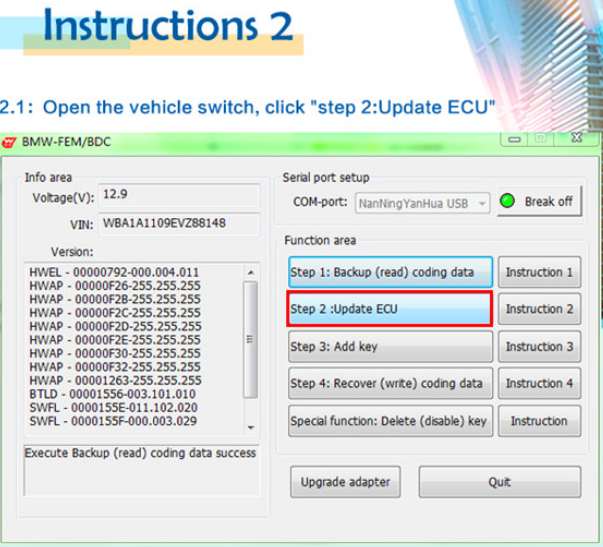603x547 pixels.
Task: Click the green connection status indicator
Action: click(x=507, y=201)
